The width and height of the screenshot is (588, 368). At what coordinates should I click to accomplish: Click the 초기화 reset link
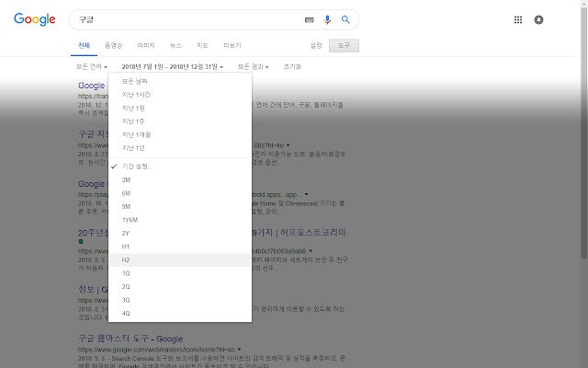pos(292,67)
